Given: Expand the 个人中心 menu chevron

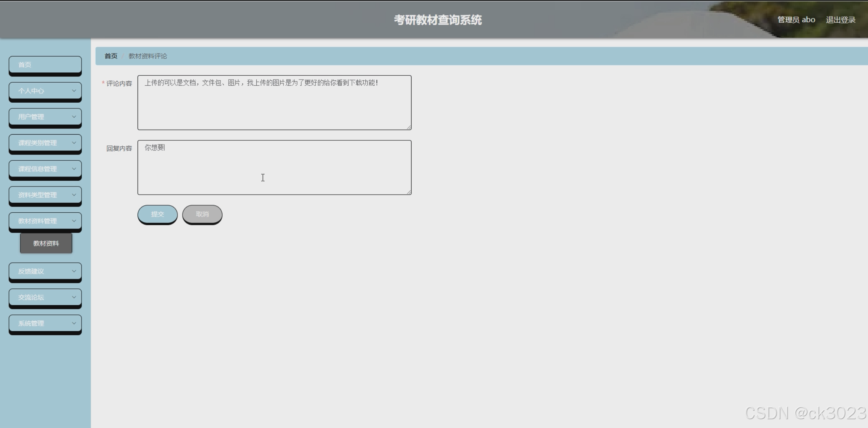Looking at the screenshot, I should pyautogui.click(x=74, y=91).
